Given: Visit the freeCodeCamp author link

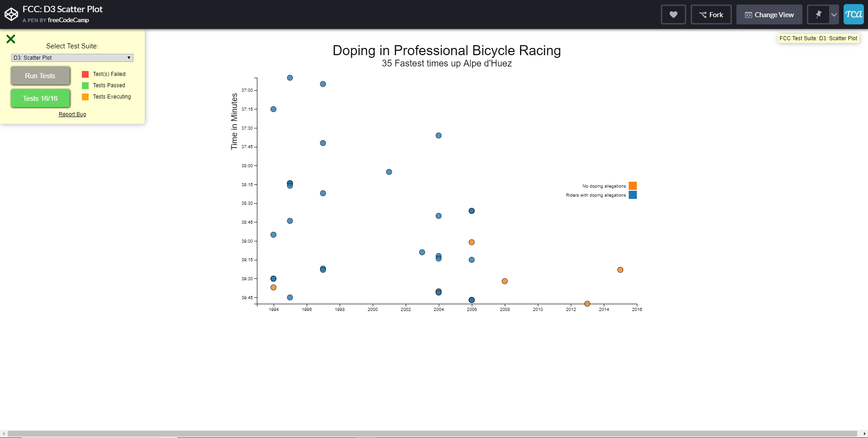Looking at the screenshot, I should point(69,20).
